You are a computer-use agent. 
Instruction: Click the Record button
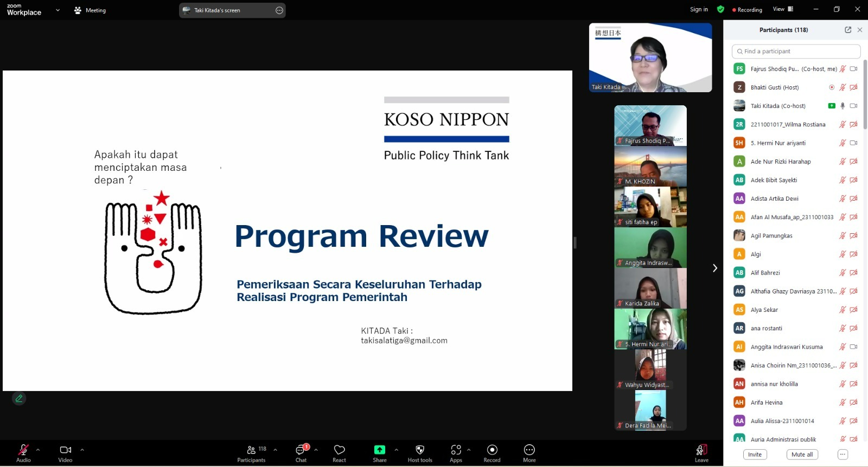[492, 453]
